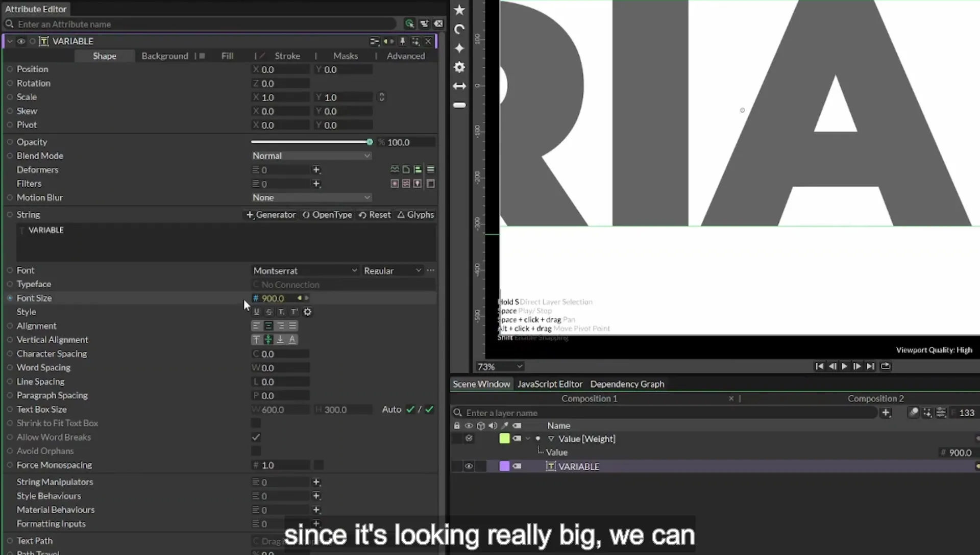Open the Blend Mode Normal dropdown
980x555 pixels.
311,156
